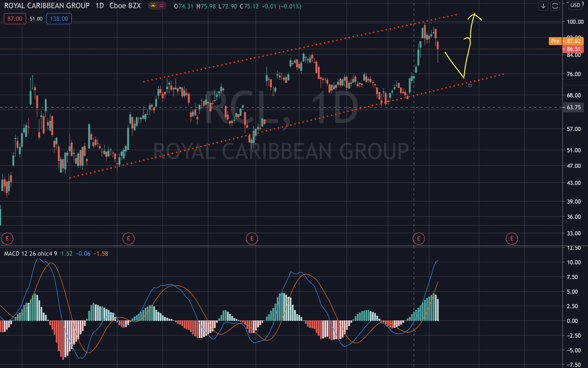The image size is (588, 368).
Task: Click the pink delayed-data wave icon
Action: [x=161, y=6]
